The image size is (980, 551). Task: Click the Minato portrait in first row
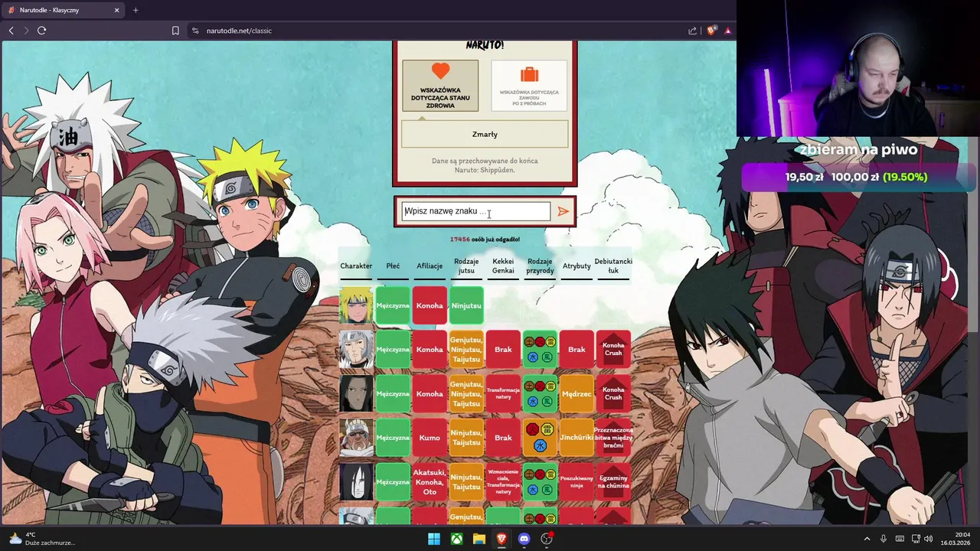[356, 305]
